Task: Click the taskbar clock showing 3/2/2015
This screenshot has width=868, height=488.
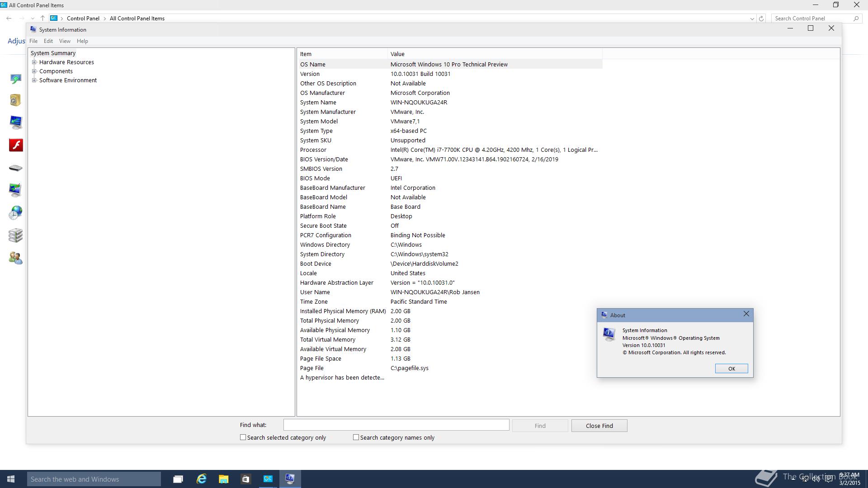Action: point(849,479)
